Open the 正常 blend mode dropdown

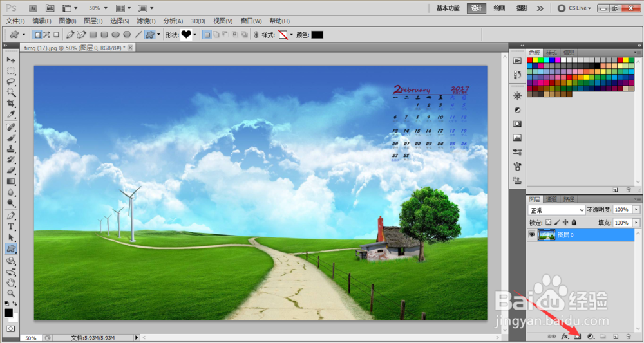[x=556, y=210]
